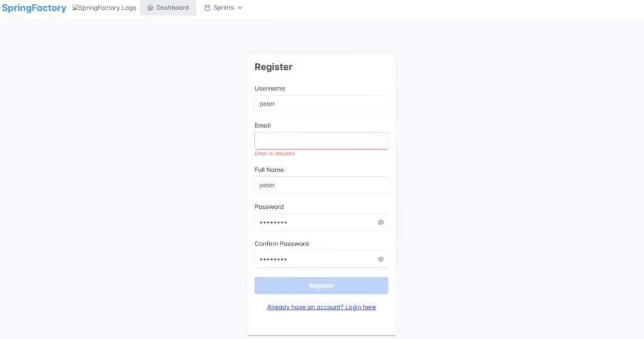Image resolution: width=644 pixels, height=339 pixels.
Task: Expand the Sprints chevron arrow
Action: pyautogui.click(x=240, y=8)
